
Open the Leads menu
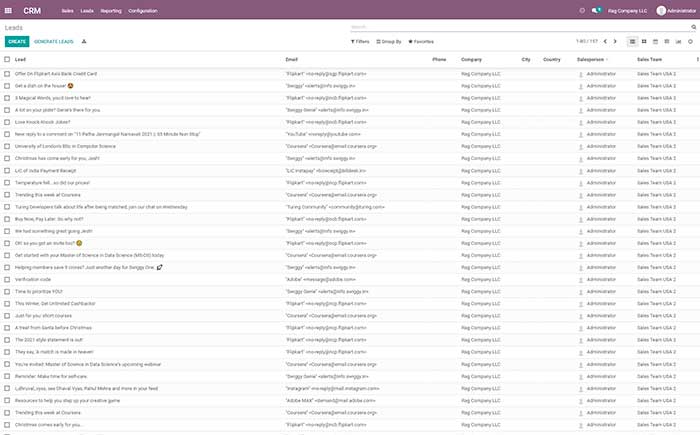[87, 11]
